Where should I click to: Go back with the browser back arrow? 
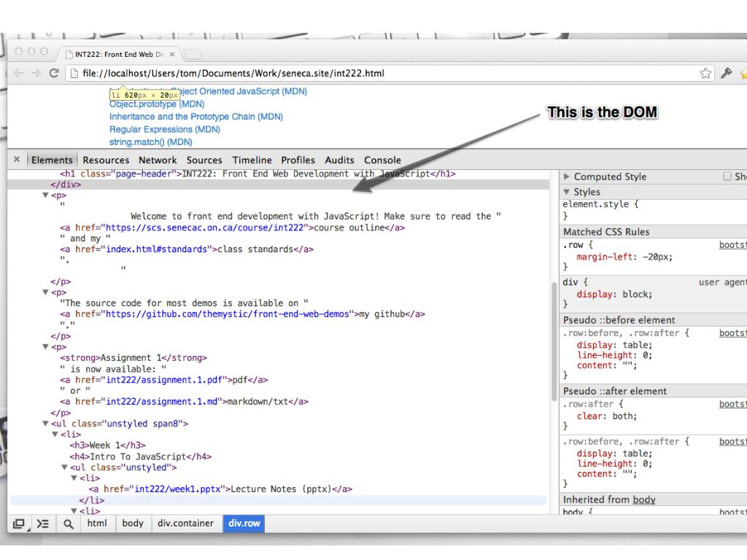coord(18,73)
